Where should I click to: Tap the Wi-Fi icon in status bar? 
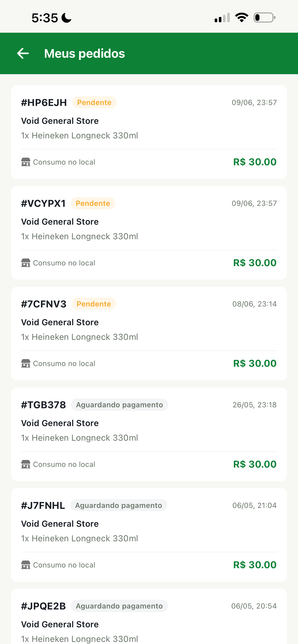click(241, 17)
